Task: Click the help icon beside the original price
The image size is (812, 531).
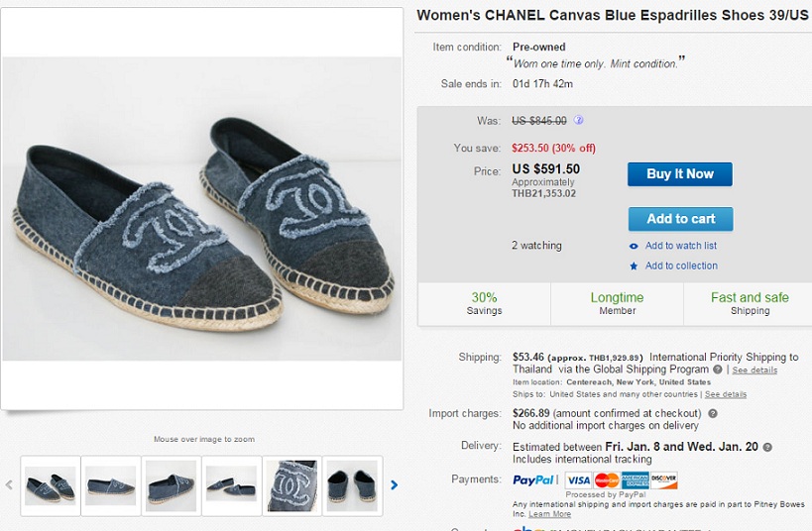Action: (579, 121)
